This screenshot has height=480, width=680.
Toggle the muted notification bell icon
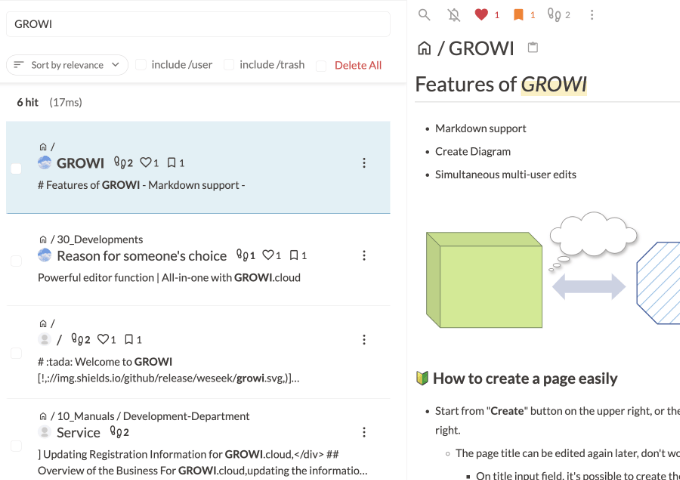point(454,15)
